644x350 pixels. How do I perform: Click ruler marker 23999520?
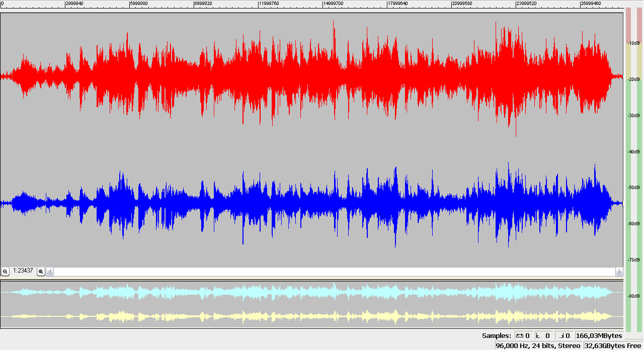[x=527, y=3]
